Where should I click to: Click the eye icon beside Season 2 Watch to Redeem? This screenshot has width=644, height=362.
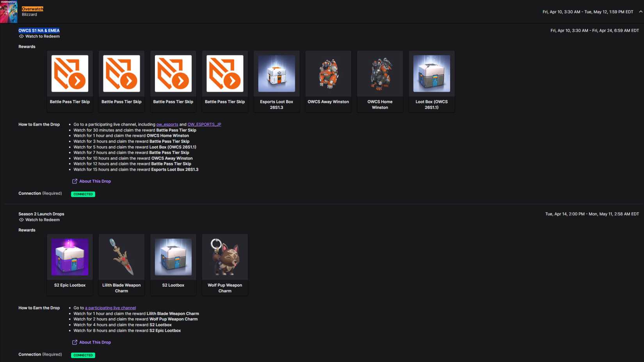21,220
